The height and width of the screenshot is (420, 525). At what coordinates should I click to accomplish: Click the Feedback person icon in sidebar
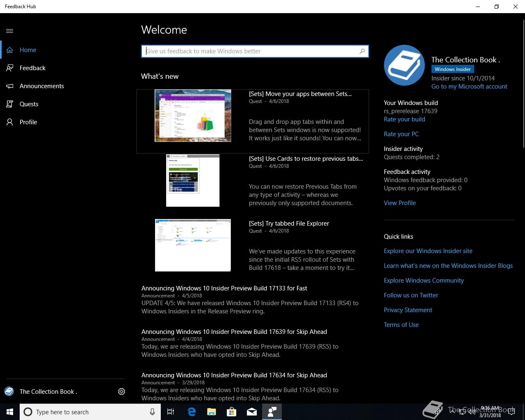pos(10,68)
